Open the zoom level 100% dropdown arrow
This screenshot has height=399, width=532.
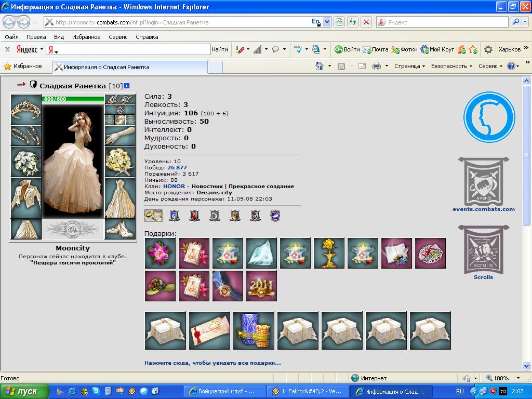click(518, 378)
